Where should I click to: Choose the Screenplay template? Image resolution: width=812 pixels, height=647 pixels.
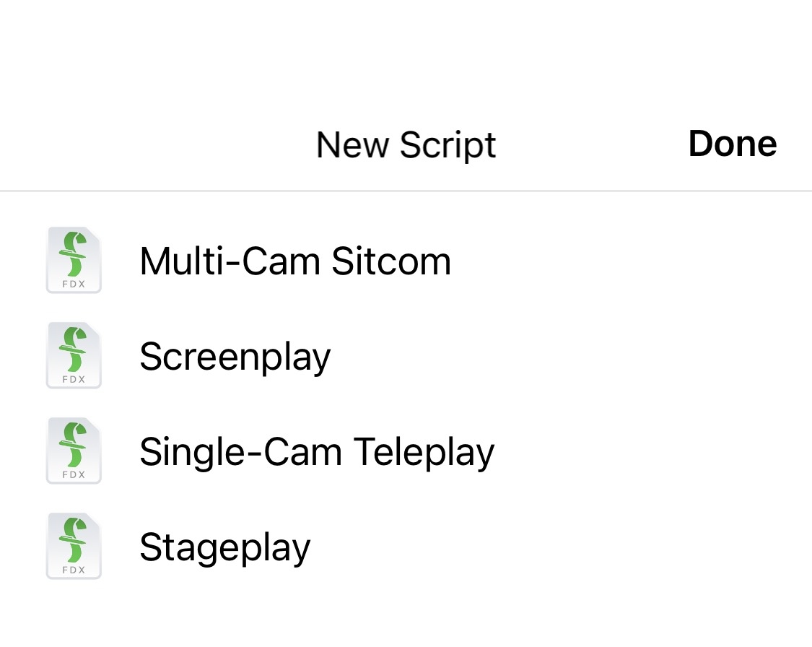(x=406, y=355)
